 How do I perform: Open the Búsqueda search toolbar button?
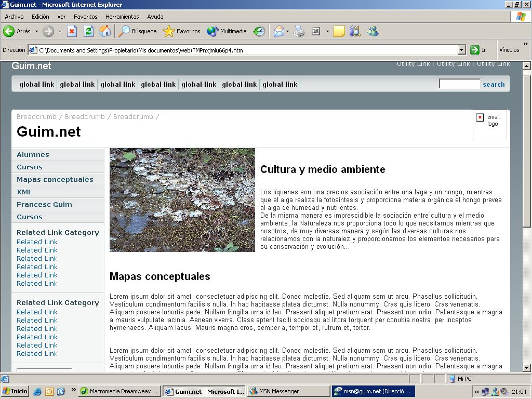tap(138, 31)
